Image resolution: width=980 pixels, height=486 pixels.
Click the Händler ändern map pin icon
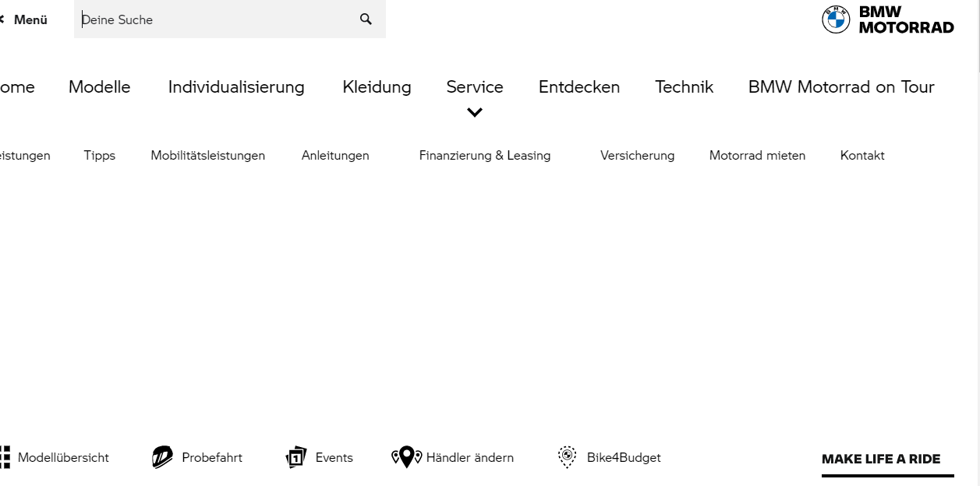406,457
